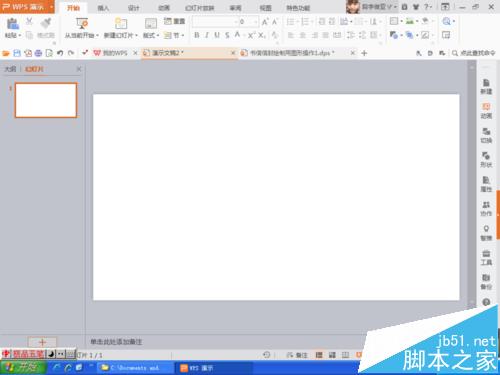The width and height of the screenshot is (500, 375).
Task: Start slideshow from current slide icon
Action: point(81,24)
